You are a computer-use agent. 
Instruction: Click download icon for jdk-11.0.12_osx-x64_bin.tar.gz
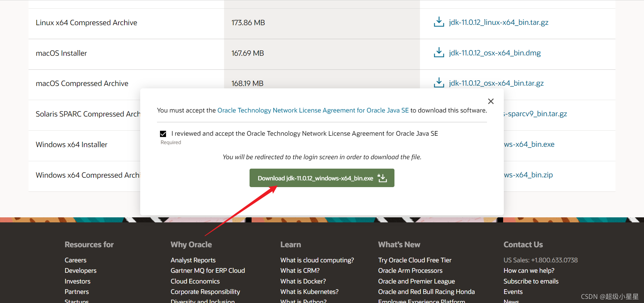[439, 83]
